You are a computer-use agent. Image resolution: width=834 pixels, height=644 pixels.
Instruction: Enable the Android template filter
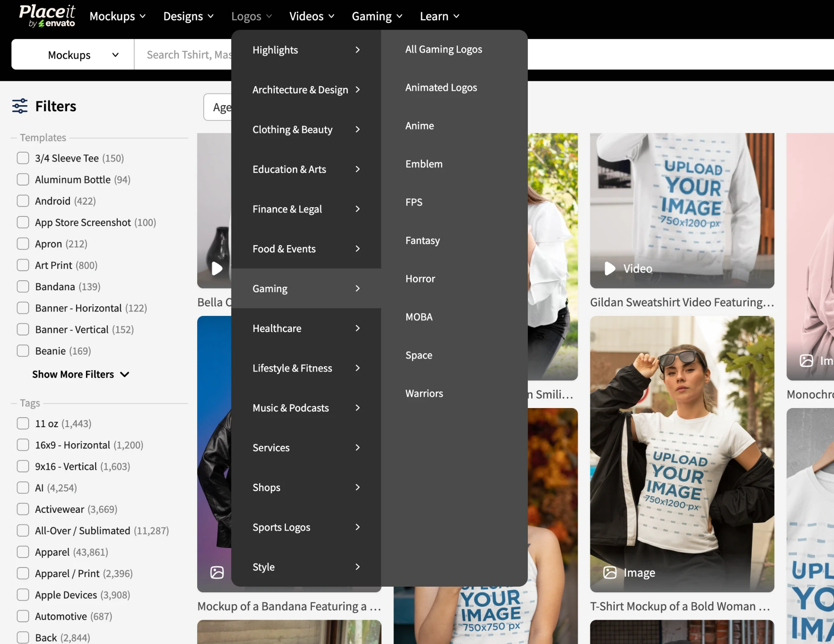23,201
